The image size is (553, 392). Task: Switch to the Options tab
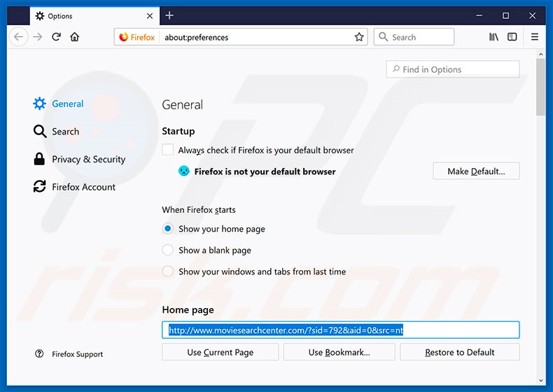pyautogui.click(x=94, y=16)
